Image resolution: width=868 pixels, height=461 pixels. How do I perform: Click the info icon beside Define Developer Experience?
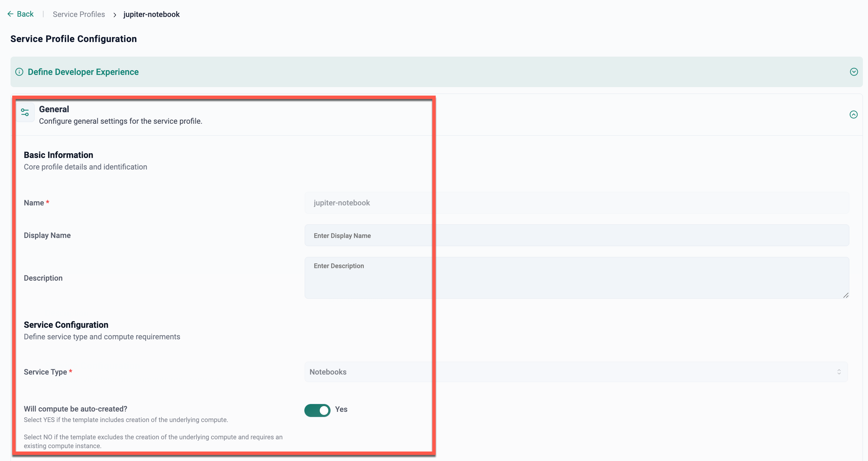19,72
